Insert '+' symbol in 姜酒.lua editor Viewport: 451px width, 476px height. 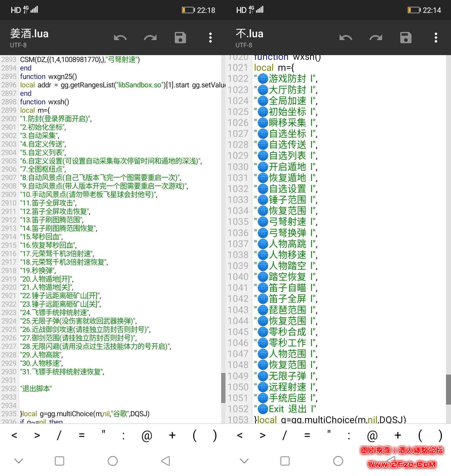(x=172, y=435)
